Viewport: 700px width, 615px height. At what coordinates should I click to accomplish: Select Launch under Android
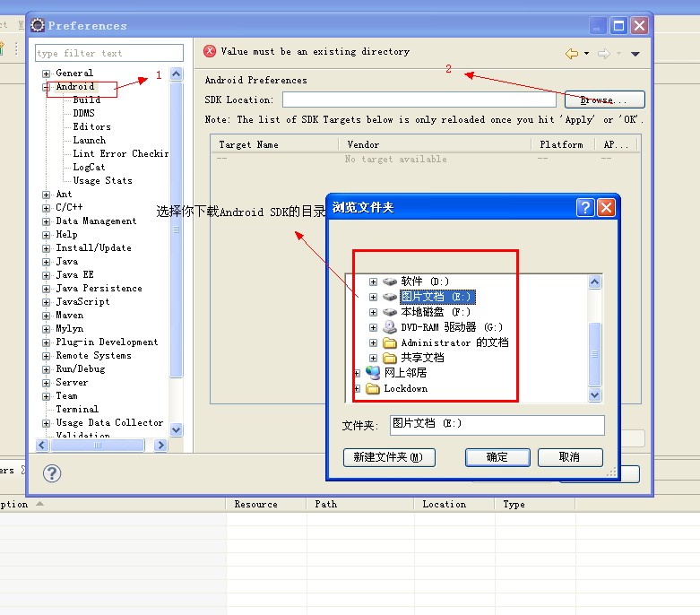(90, 140)
